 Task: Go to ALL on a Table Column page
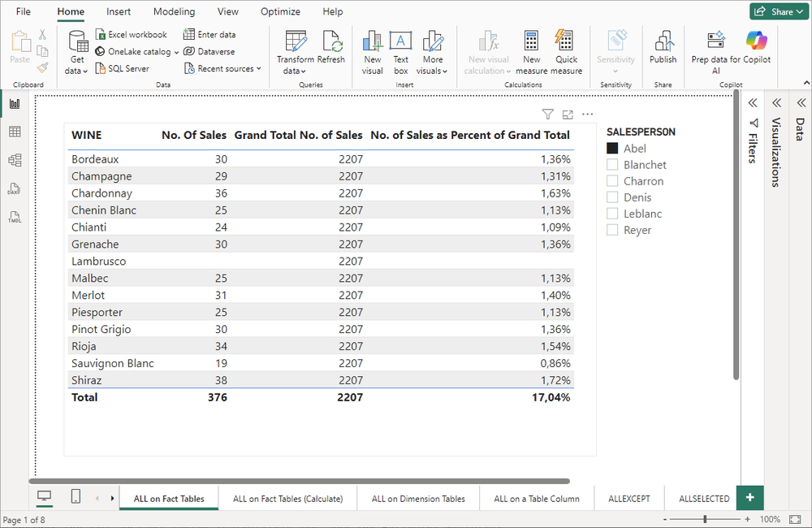point(537,499)
